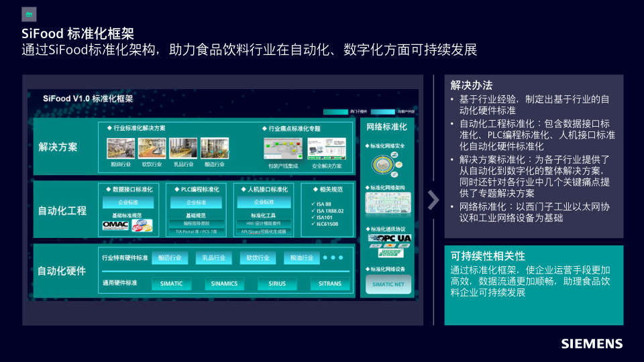Open the 安全解决方案 thumbnail
Viewport: 644px width, 362px height.
327,149
